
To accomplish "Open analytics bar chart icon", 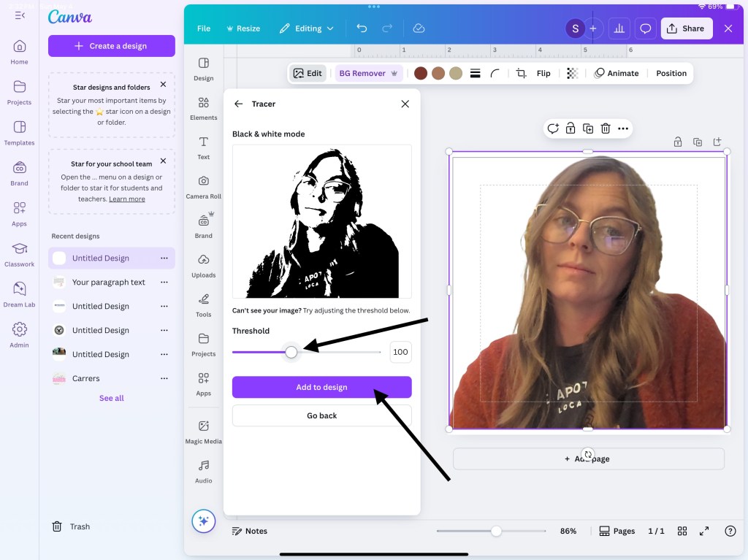I will (x=619, y=28).
